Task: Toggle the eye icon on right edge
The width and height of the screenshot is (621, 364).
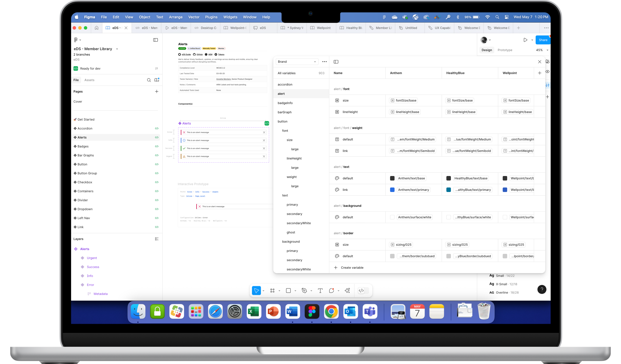Action: point(547,72)
